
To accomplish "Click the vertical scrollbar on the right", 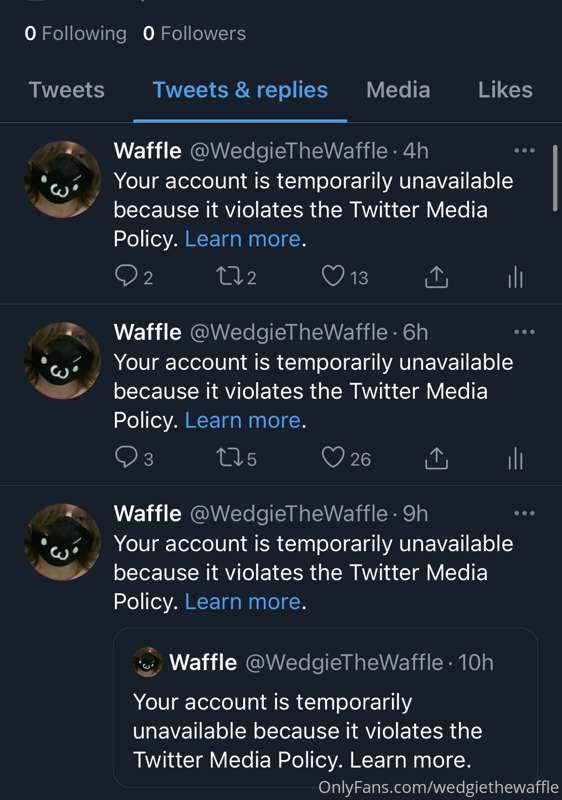I will 555,178.
